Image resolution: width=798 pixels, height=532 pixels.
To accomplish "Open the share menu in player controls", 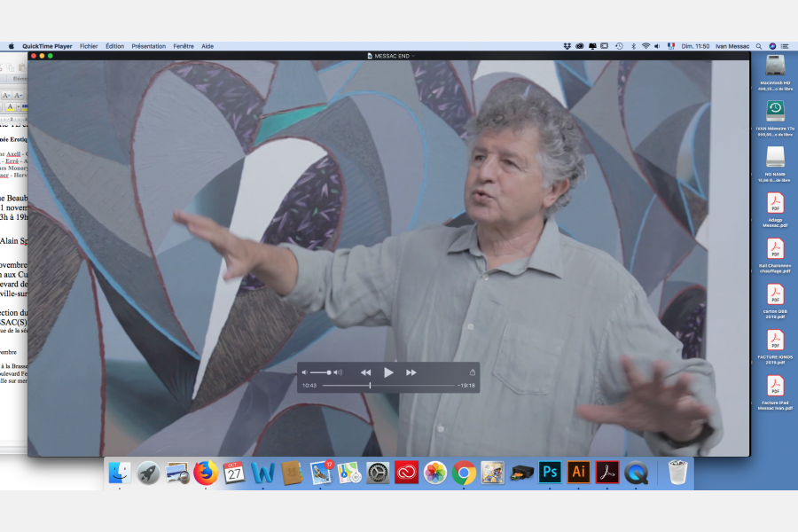I will coord(473,372).
